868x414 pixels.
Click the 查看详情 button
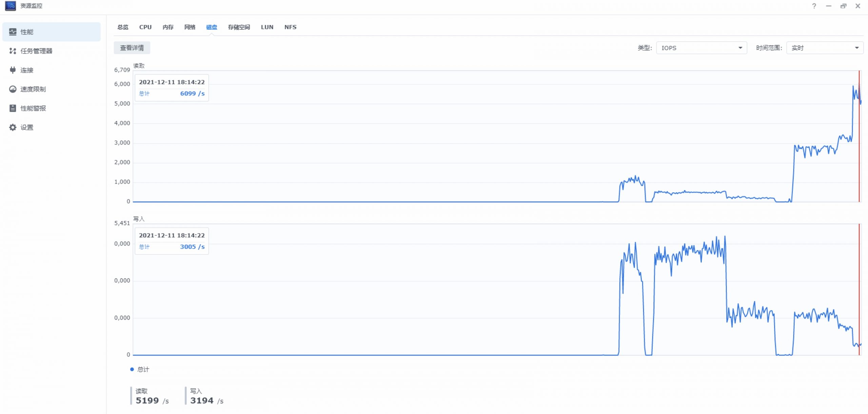(x=132, y=48)
